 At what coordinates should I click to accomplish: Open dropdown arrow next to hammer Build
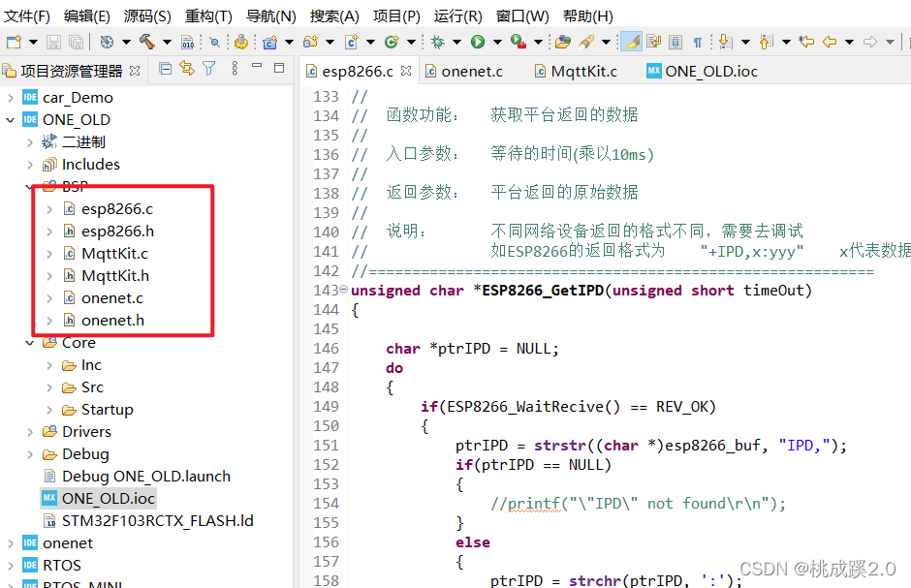[x=167, y=42]
